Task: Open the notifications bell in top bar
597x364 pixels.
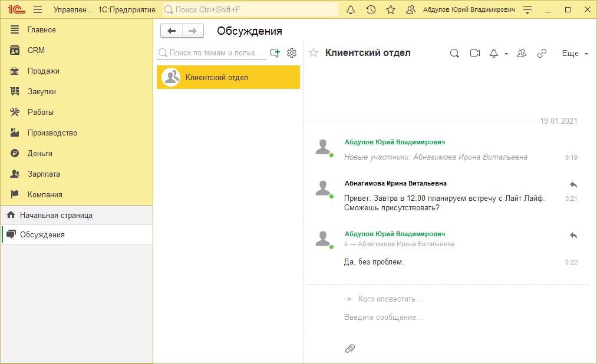Action: (x=351, y=10)
